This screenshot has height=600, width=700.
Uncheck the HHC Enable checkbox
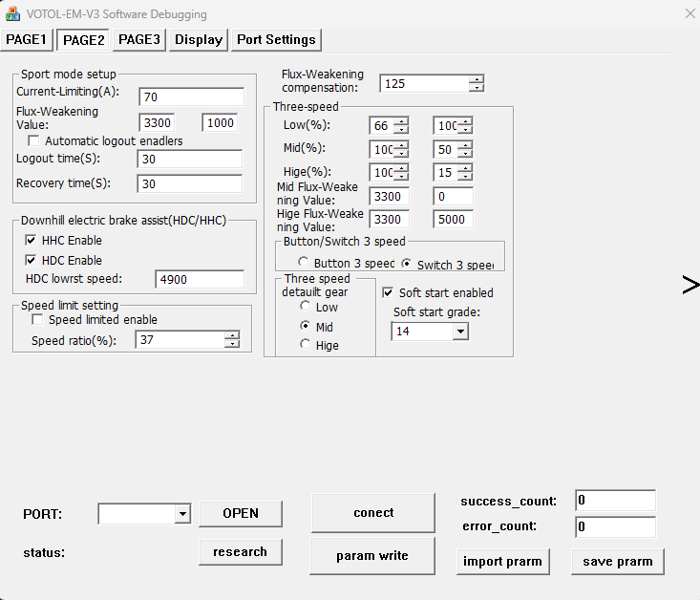pos(32,241)
